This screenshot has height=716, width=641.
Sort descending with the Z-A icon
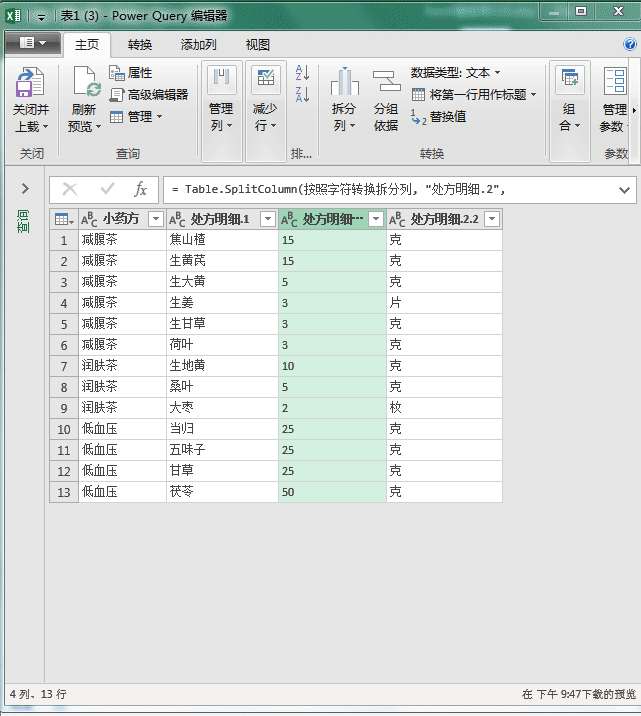(x=302, y=94)
